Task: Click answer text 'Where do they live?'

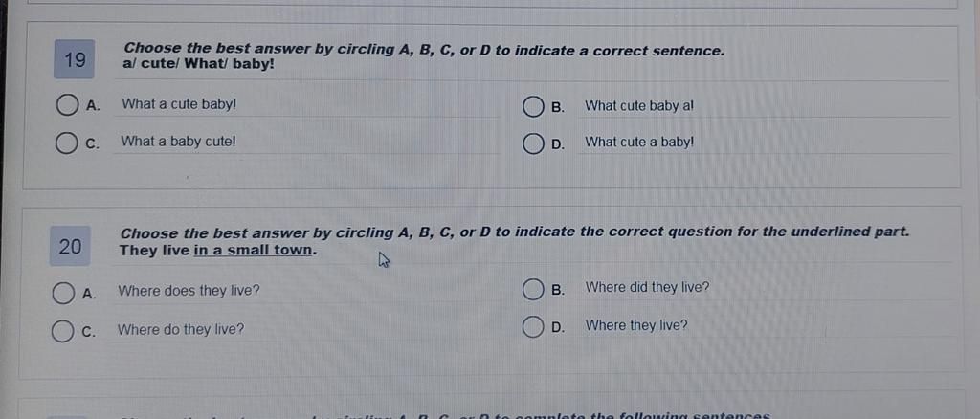Action: [x=181, y=330]
